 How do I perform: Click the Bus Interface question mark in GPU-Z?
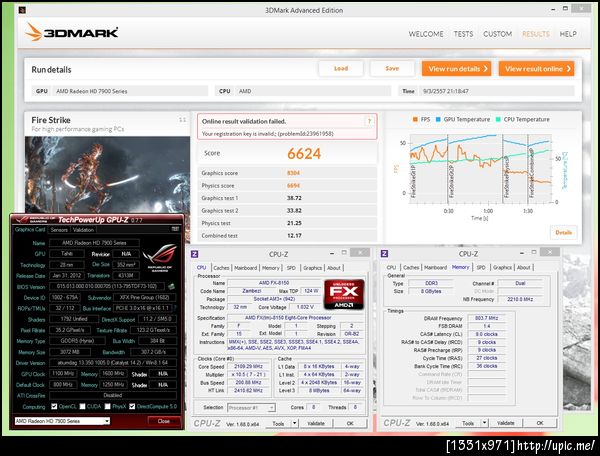point(175,308)
